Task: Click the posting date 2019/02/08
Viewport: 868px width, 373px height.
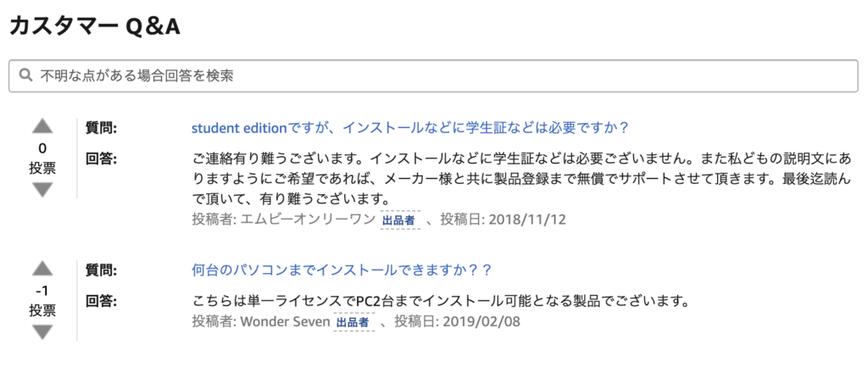Action: point(481,322)
